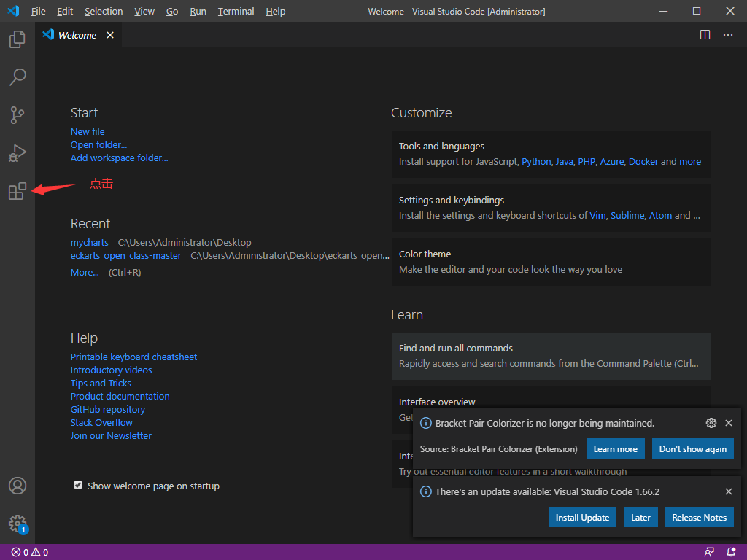
Task: Open Run and Debug view icon
Action: [18, 153]
